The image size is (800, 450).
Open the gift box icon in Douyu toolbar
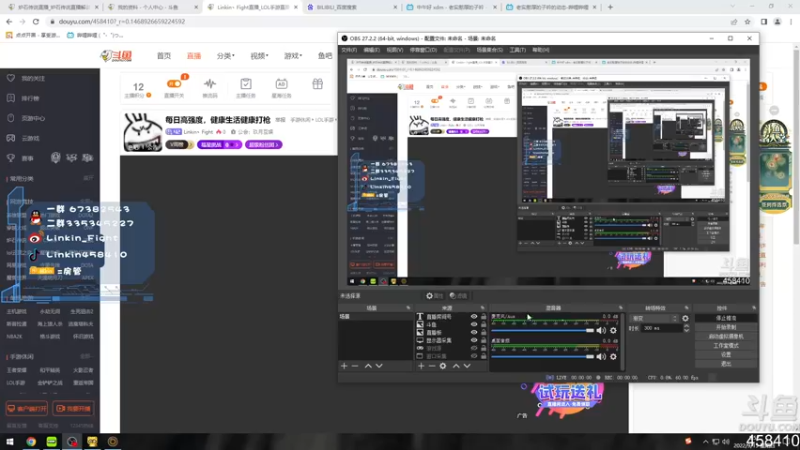point(317,84)
